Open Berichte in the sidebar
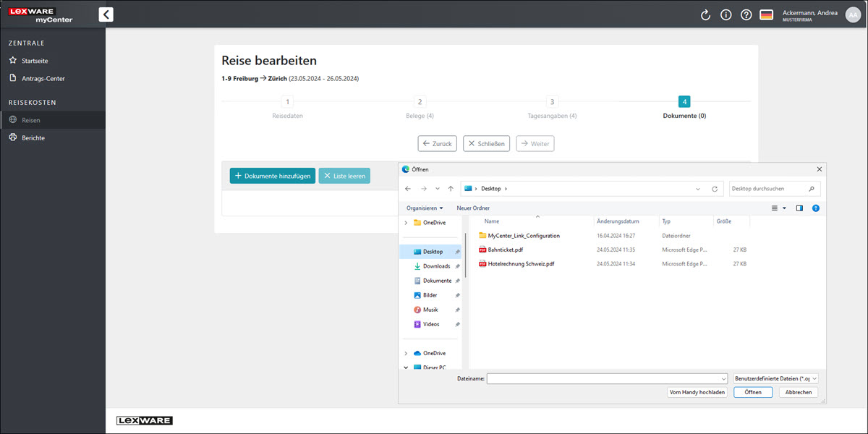The image size is (868, 434). click(x=33, y=137)
